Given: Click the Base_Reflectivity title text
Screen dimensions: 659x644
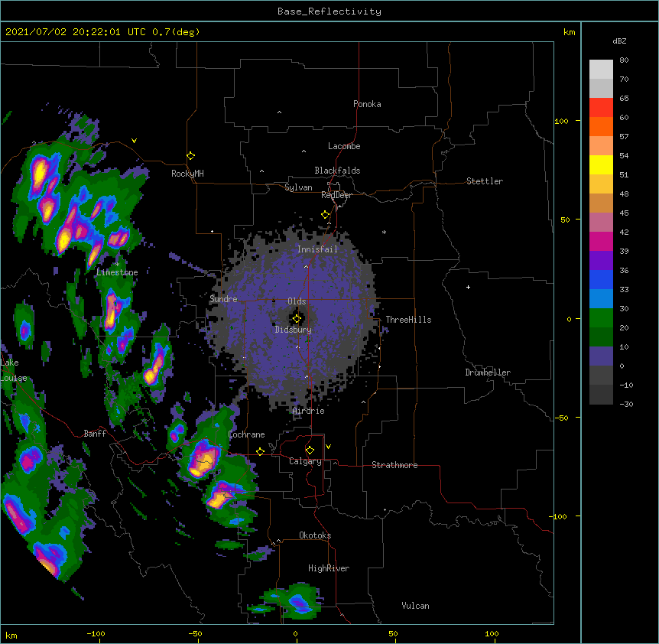Looking at the screenshot, I should click(329, 11).
